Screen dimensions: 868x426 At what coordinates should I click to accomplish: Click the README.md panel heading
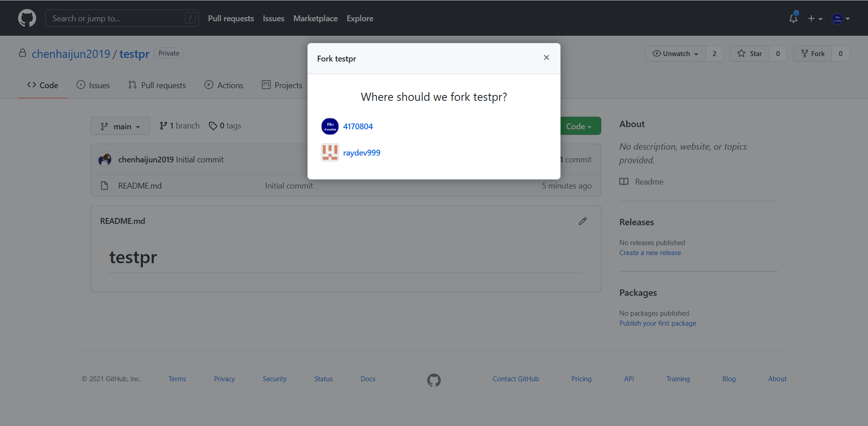click(123, 221)
